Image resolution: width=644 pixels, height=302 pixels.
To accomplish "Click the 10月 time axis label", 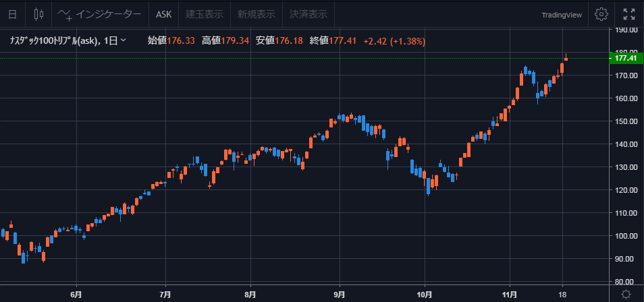I will 425,294.
